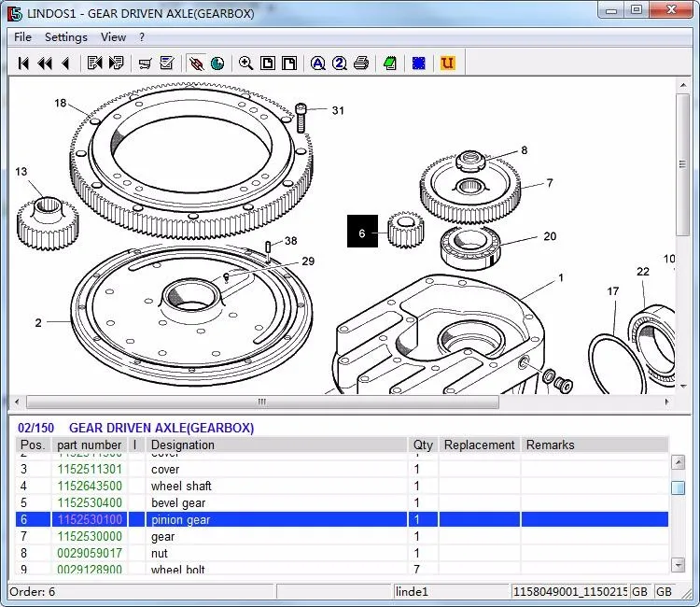Click the 02/150 GEAR DRIVEN AXLE(GEARBOX) heading
Image resolution: width=700 pixels, height=607 pixels.
coord(135,428)
